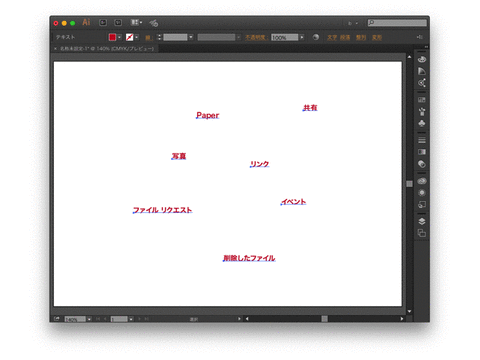This screenshot has height=360, width=480.
Task: Open the Kuler themes panel icon
Action: [422, 83]
